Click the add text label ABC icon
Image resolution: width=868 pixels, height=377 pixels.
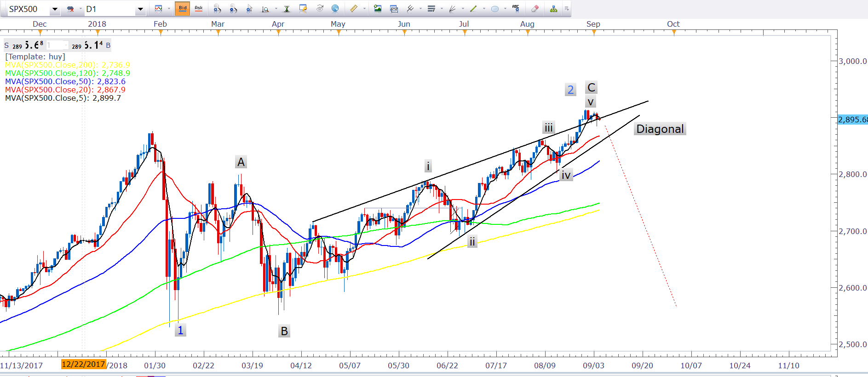point(516,9)
